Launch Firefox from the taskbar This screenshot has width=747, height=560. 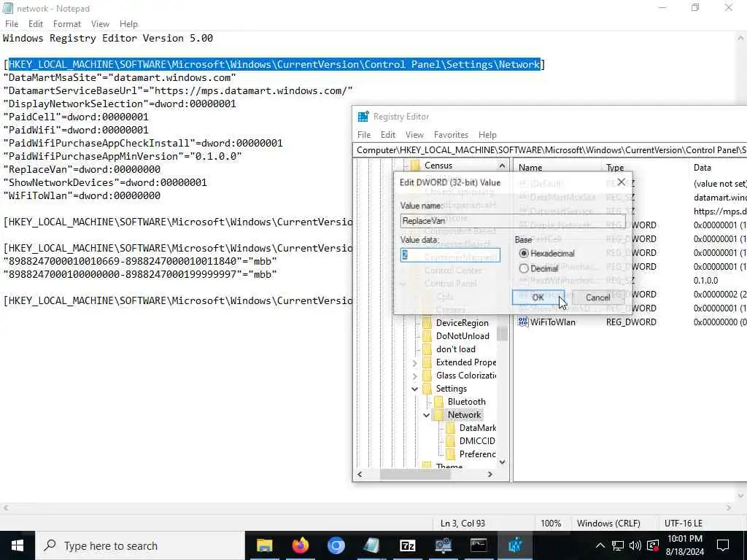pos(300,545)
